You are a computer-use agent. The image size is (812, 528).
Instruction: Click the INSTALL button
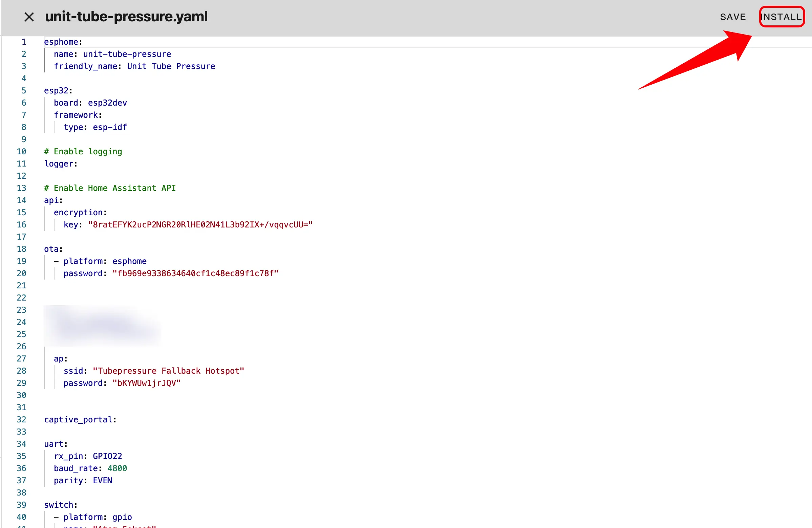pyautogui.click(x=781, y=17)
